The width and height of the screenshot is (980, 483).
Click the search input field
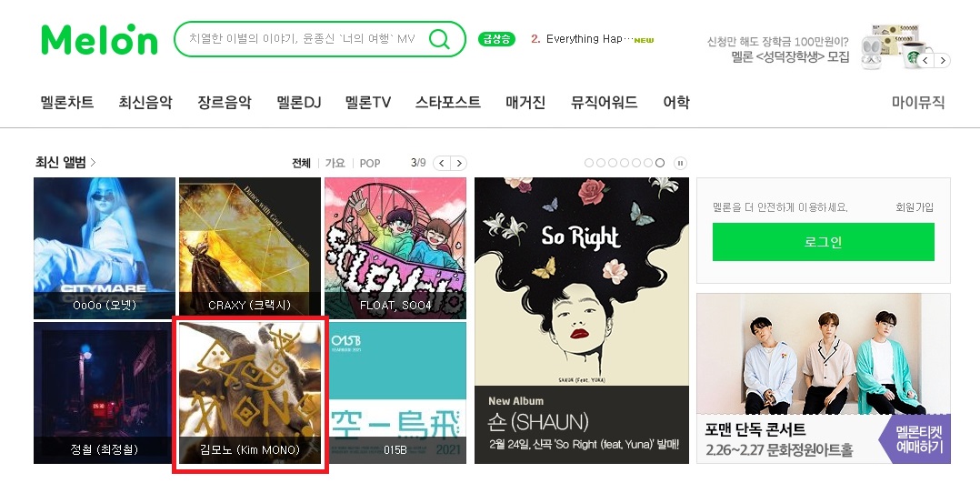[303, 39]
